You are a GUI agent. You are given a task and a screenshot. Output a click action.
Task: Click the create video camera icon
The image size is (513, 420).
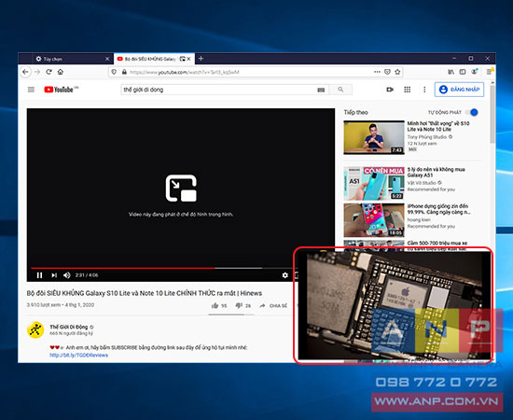[x=390, y=90]
